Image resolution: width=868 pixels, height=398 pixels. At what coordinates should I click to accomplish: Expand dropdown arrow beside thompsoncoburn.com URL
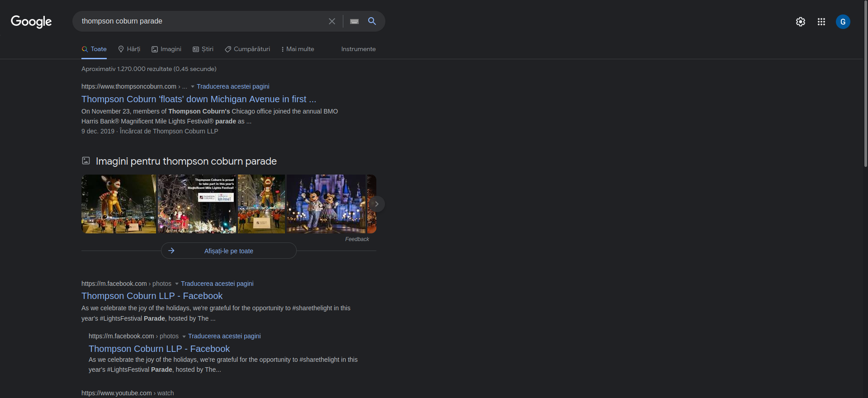(x=193, y=87)
